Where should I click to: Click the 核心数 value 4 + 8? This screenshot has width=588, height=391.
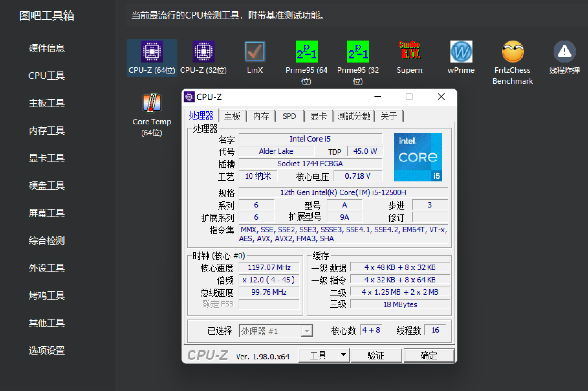click(x=371, y=330)
